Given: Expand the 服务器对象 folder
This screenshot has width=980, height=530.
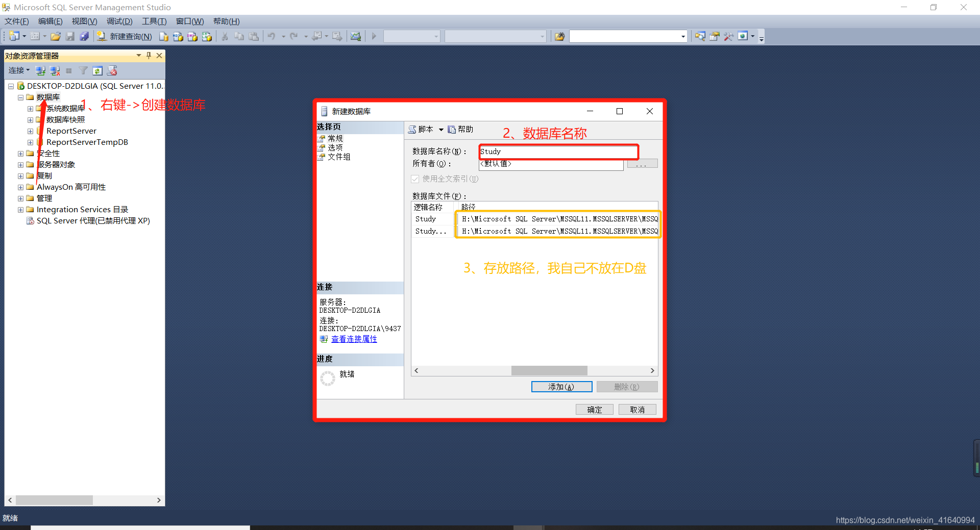Looking at the screenshot, I should (20, 165).
